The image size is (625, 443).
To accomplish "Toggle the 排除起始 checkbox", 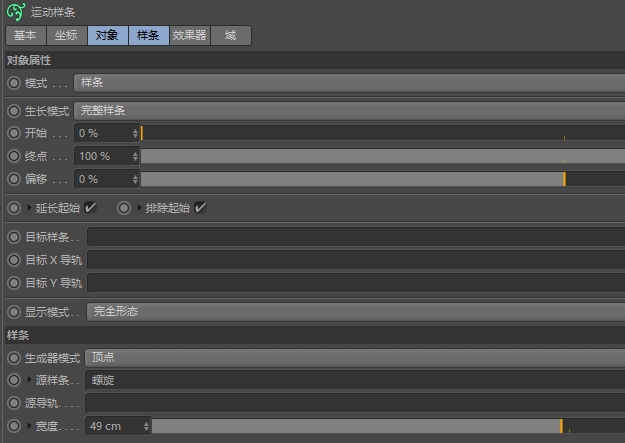I will 200,208.
